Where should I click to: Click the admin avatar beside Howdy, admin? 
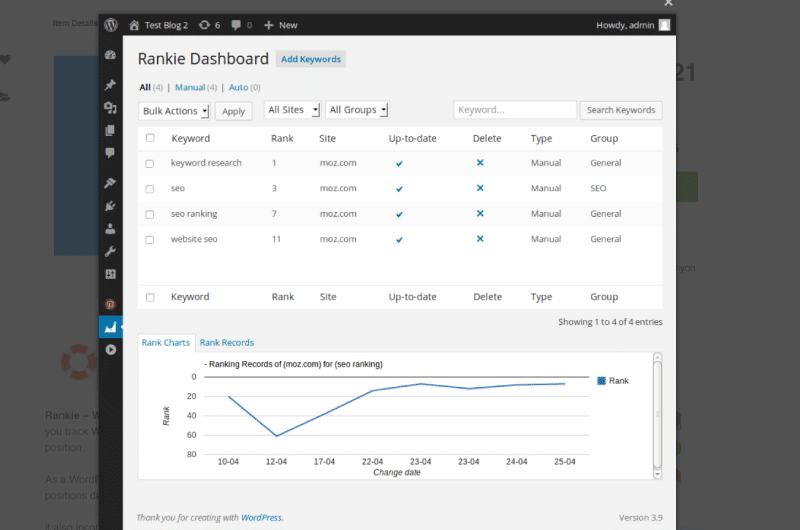pyautogui.click(x=664, y=25)
